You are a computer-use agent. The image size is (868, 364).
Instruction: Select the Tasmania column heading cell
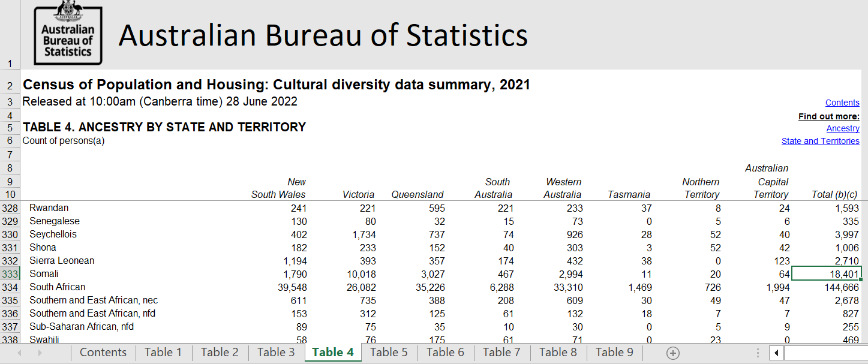[629, 194]
